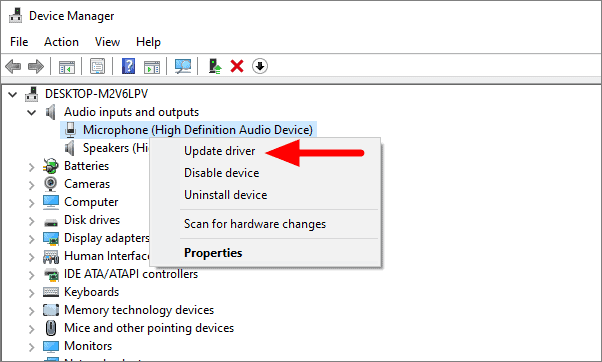The height and width of the screenshot is (362, 602).
Task: Click the red X Uninstall device icon
Action: coord(237,66)
